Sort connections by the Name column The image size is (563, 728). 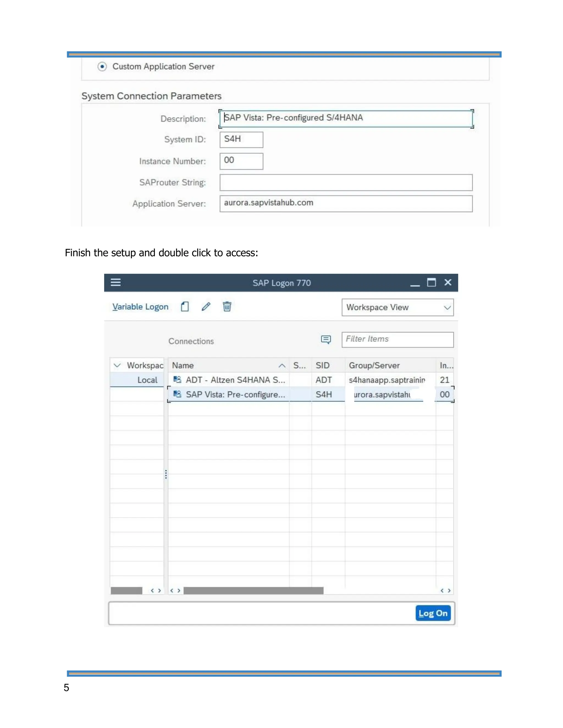pyautogui.click(x=228, y=365)
